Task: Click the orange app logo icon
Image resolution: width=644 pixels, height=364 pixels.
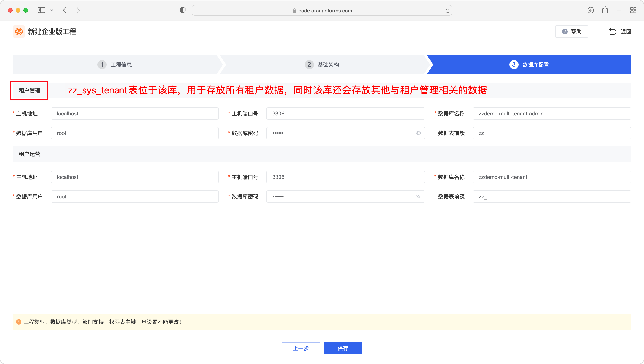Action: pyautogui.click(x=19, y=32)
